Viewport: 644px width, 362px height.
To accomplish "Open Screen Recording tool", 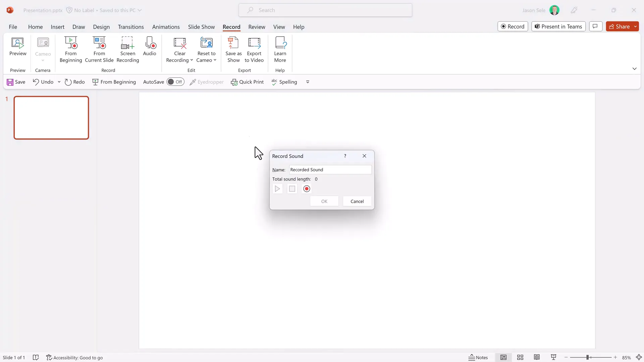I will point(128,50).
